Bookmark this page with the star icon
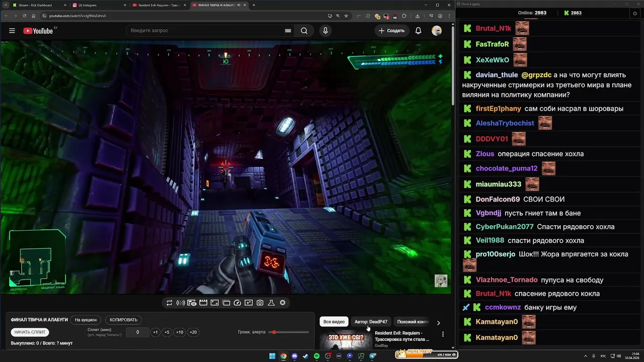This screenshot has width=644, height=362. 346,16
